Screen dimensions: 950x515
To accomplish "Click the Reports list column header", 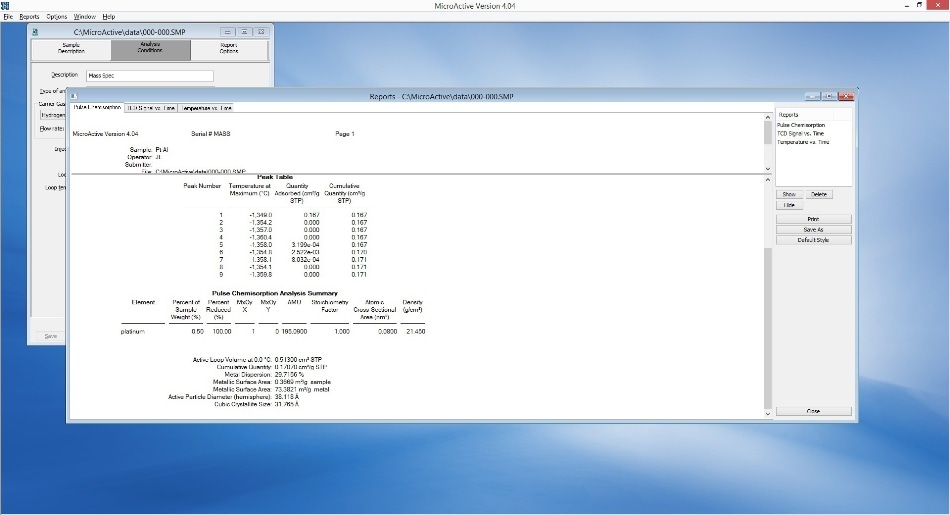I will click(x=805, y=115).
